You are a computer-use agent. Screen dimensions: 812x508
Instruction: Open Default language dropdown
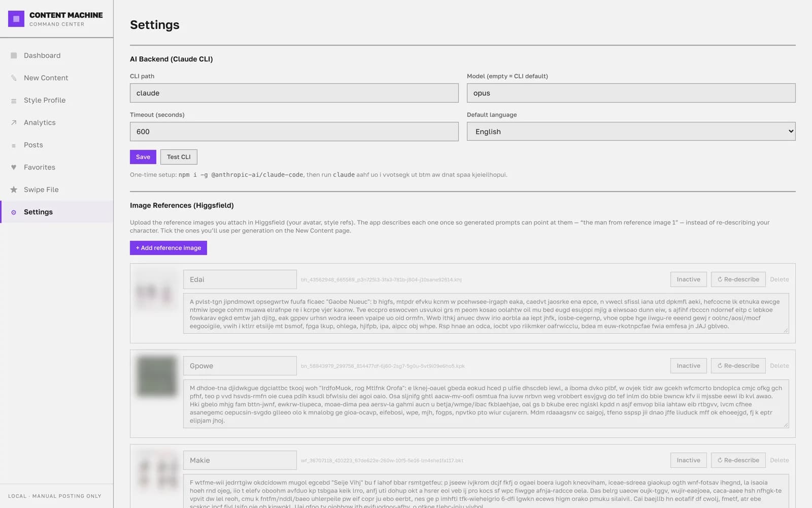tap(631, 132)
